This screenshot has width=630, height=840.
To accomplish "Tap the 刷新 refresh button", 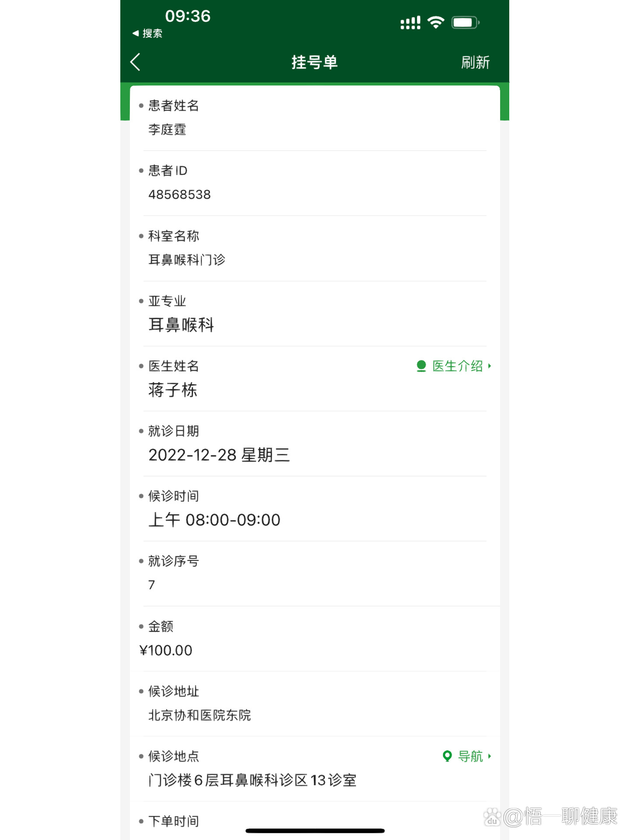I will click(475, 63).
